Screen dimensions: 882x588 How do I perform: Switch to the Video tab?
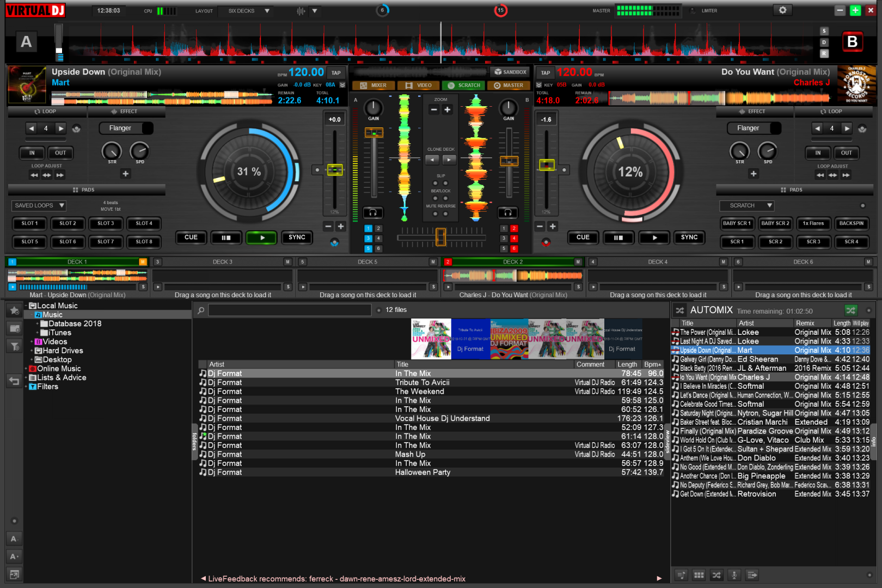[418, 85]
